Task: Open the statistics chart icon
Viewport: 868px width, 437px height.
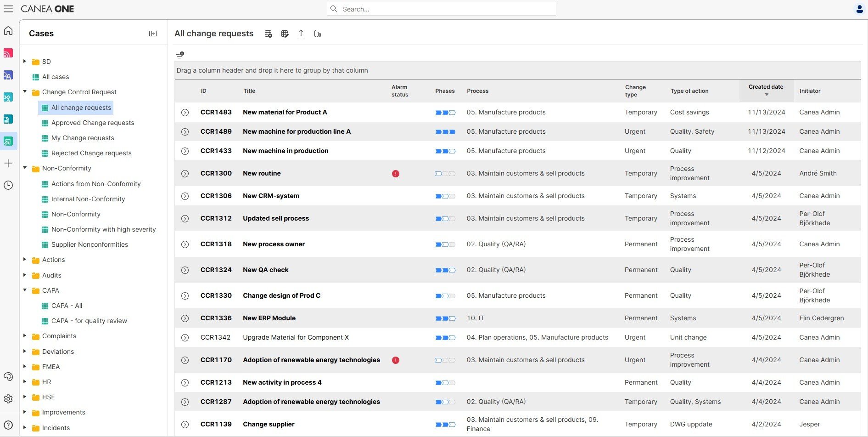Action: [x=317, y=34]
